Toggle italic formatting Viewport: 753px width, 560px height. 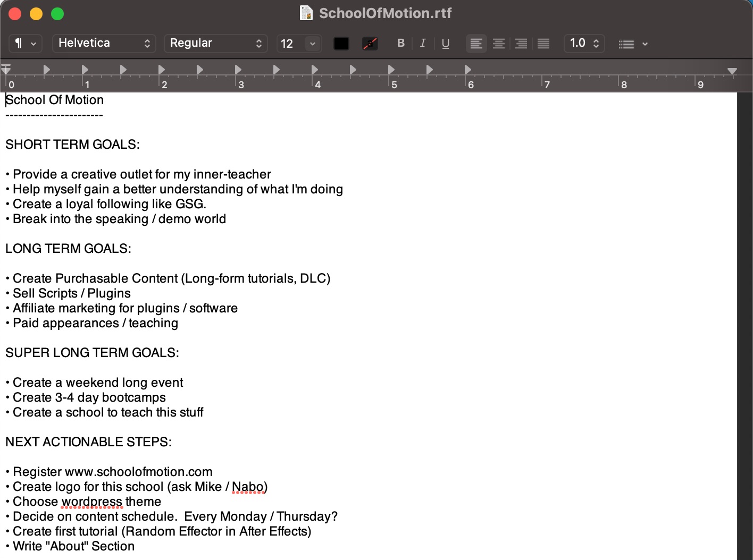(x=423, y=43)
